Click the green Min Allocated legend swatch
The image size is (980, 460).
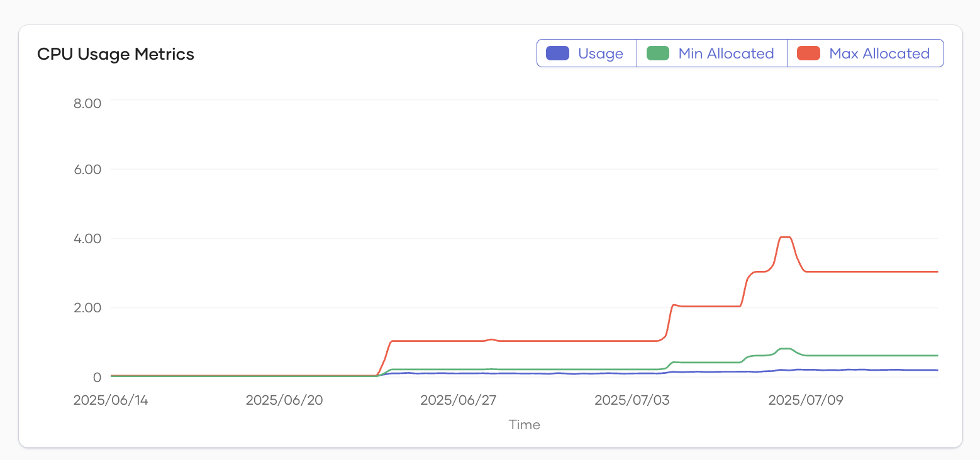(x=657, y=53)
